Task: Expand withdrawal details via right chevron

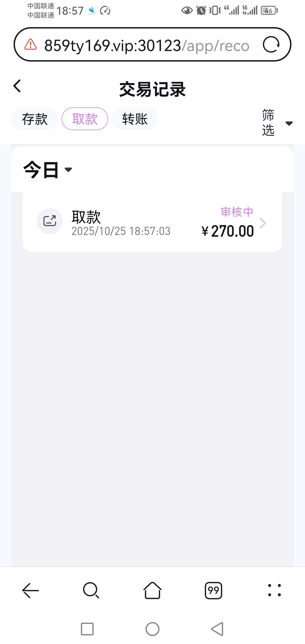Action: click(263, 223)
